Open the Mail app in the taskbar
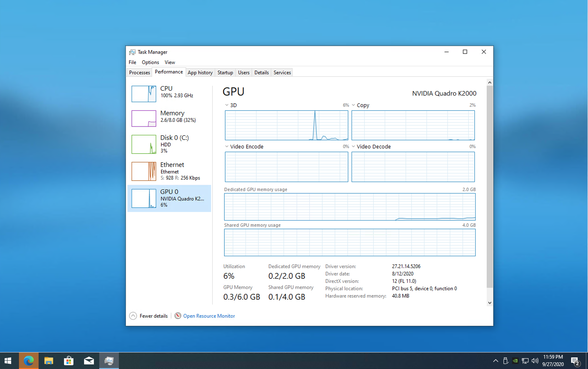This screenshot has width=588, height=369. click(x=89, y=360)
